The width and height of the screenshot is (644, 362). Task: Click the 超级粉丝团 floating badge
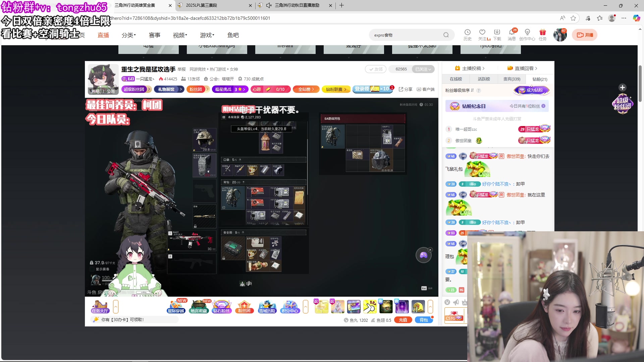[x=623, y=103]
